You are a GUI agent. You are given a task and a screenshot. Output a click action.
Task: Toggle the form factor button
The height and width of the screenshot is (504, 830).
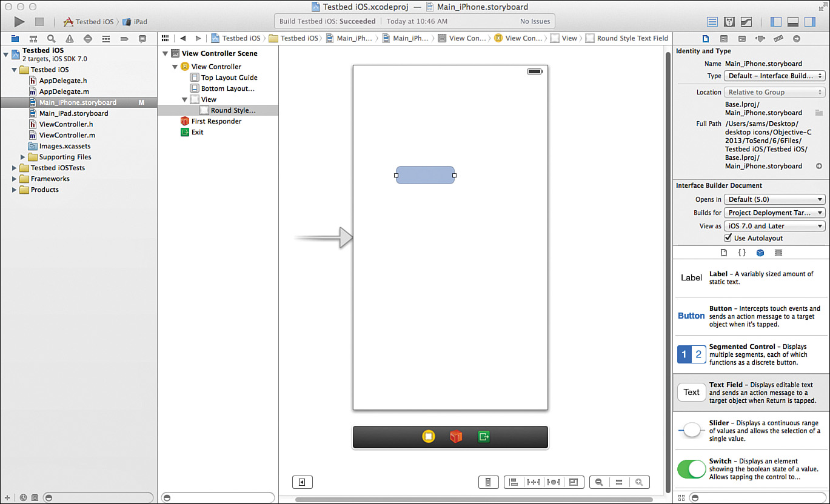[488, 482]
